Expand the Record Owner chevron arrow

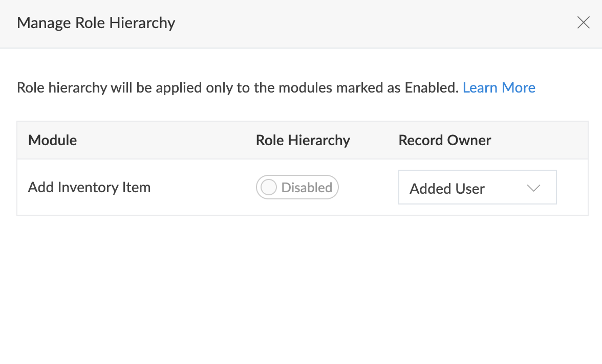(533, 188)
